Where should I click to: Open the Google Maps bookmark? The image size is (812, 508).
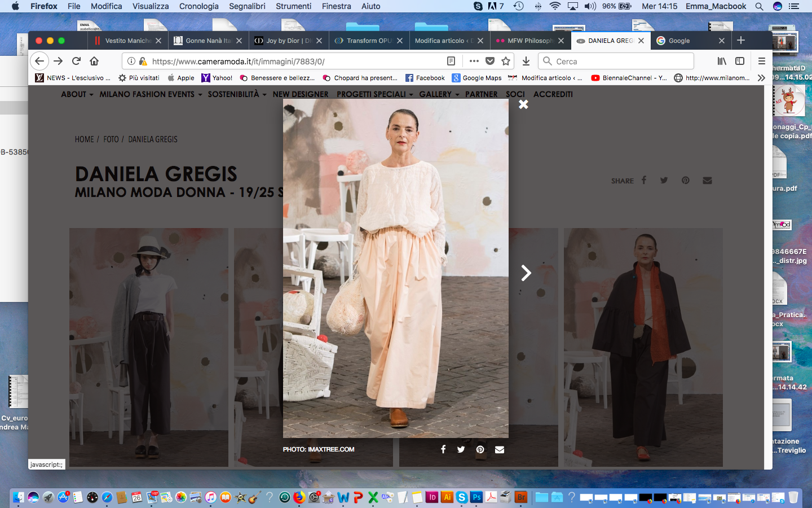[477, 78]
